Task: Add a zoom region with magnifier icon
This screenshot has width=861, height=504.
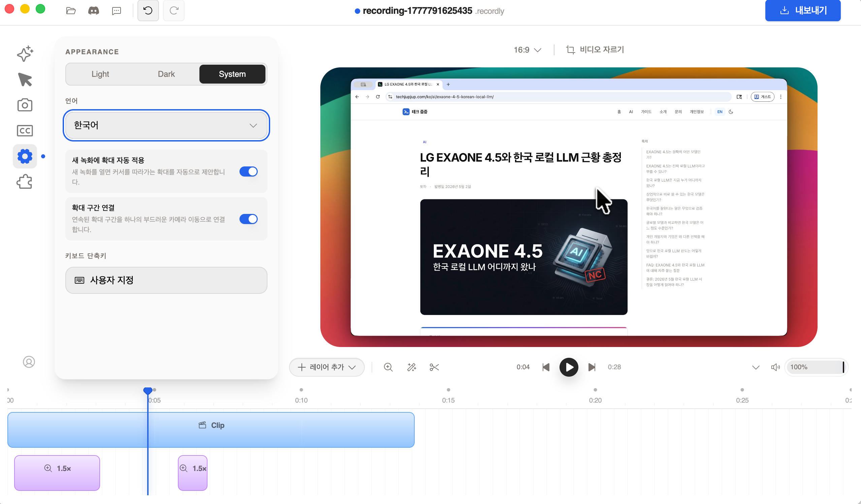Action: point(388,367)
